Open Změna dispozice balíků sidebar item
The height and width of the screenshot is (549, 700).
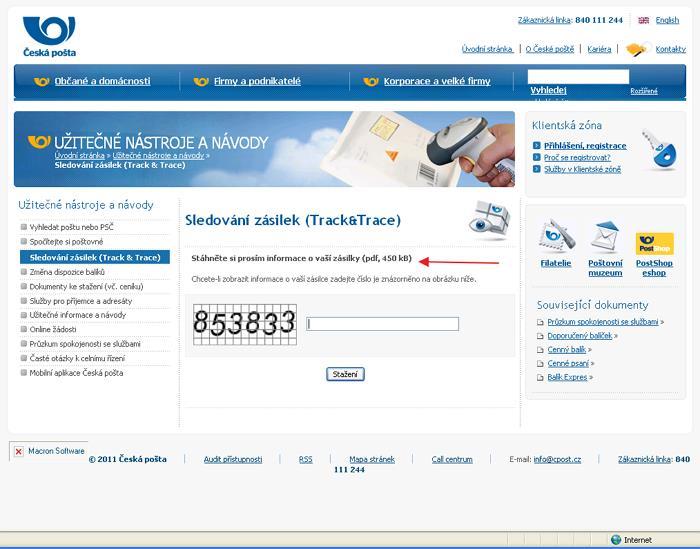(x=67, y=272)
